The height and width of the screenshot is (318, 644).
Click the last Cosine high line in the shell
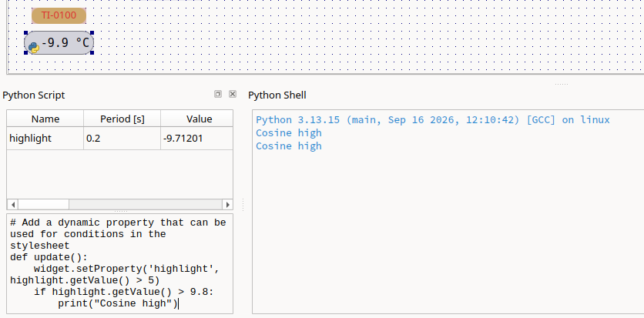coord(289,146)
